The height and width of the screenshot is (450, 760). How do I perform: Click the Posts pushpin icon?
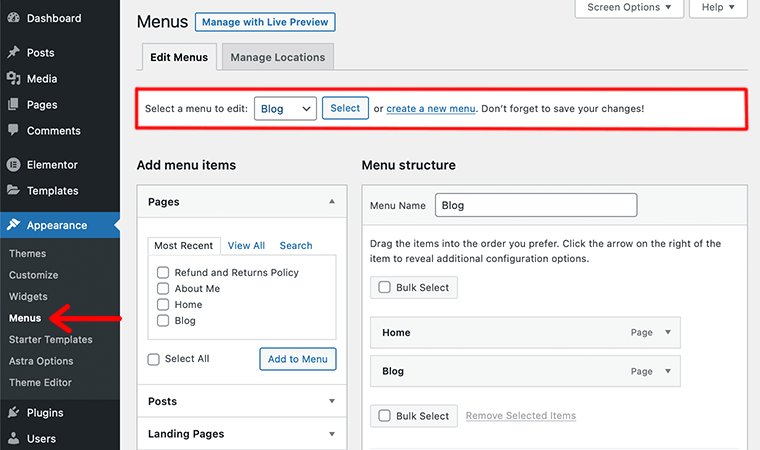pyautogui.click(x=14, y=52)
